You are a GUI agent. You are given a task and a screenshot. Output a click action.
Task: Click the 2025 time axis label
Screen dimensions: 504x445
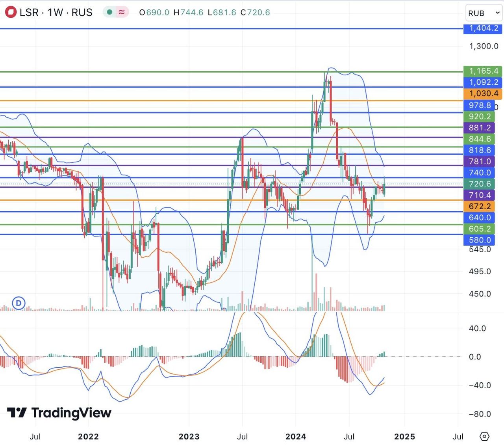pos(405,436)
